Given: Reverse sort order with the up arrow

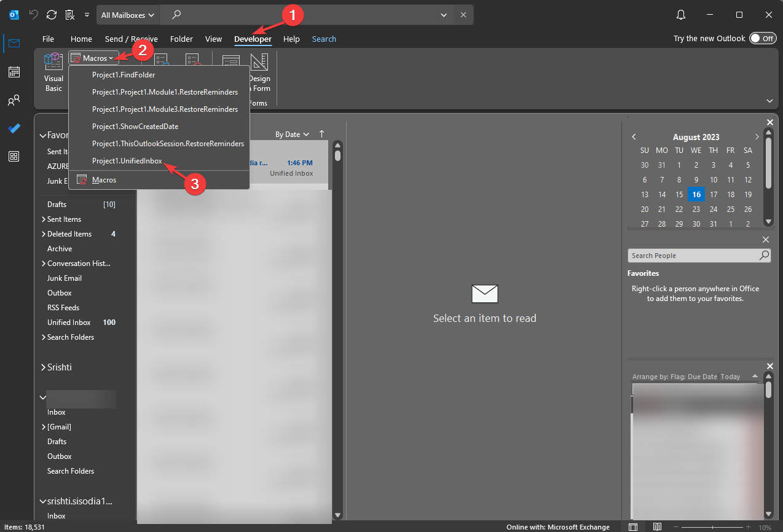Looking at the screenshot, I should [321, 134].
